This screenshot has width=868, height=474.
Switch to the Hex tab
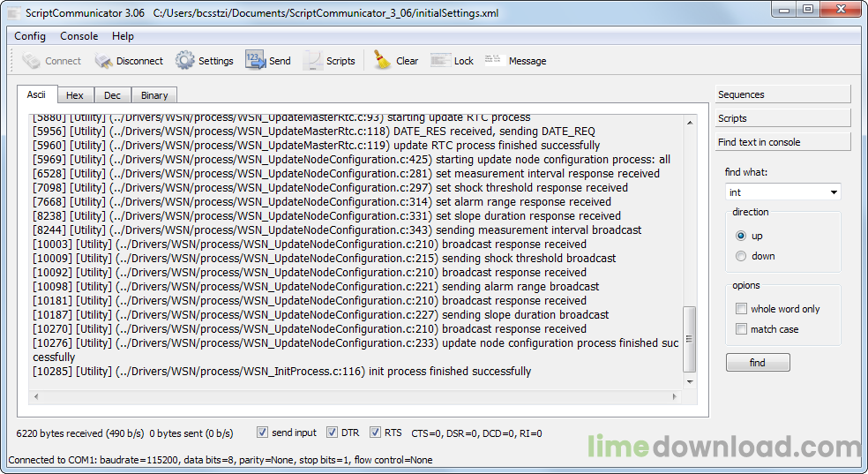point(75,95)
